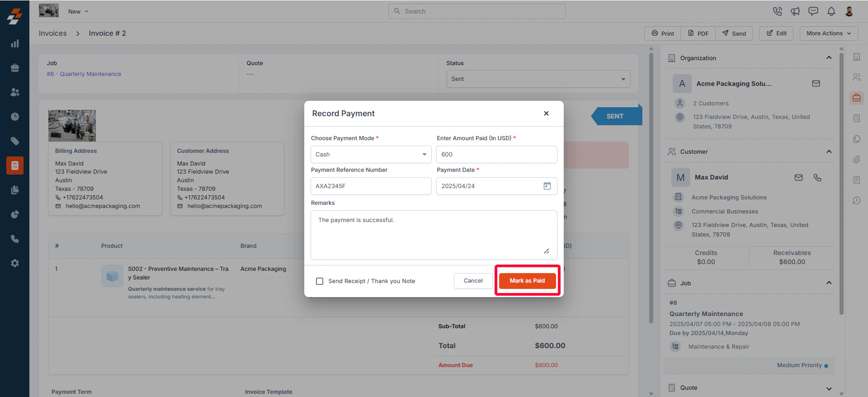
Task: Click the Quarterly Maintenance job title in panel
Action: coord(706,314)
